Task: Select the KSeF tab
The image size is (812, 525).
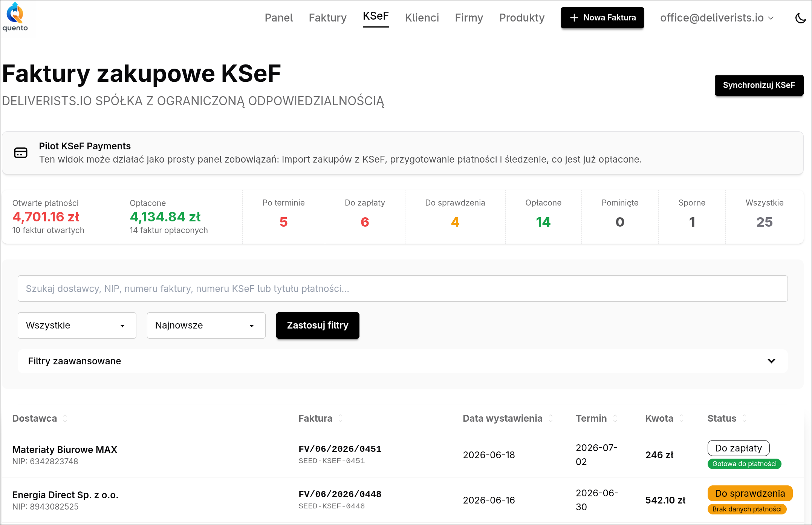Action: [376, 16]
